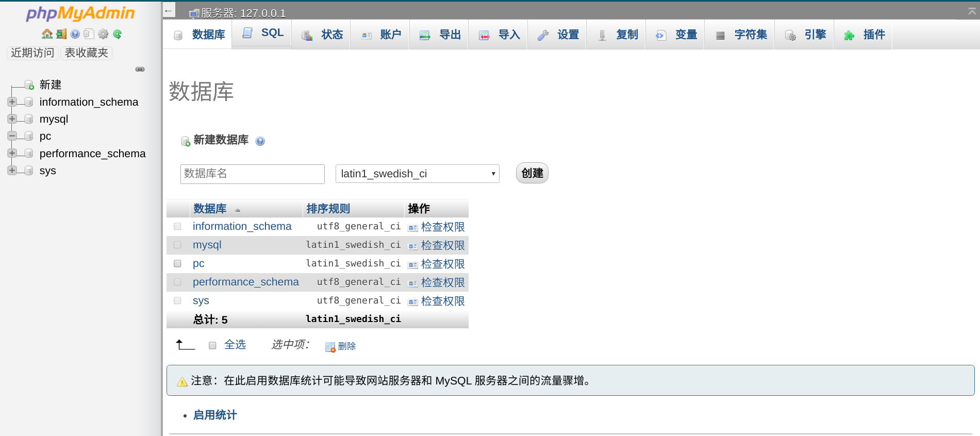980x436 pixels.
Task: Reload navigation panel with green arrow
Action: (118, 34)
